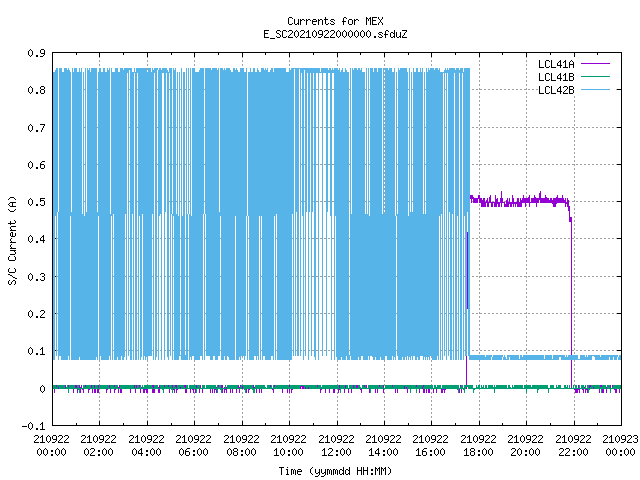The image size is (640, 480).
Task: Click the LCL42B legend label
Action: (556, 90)
